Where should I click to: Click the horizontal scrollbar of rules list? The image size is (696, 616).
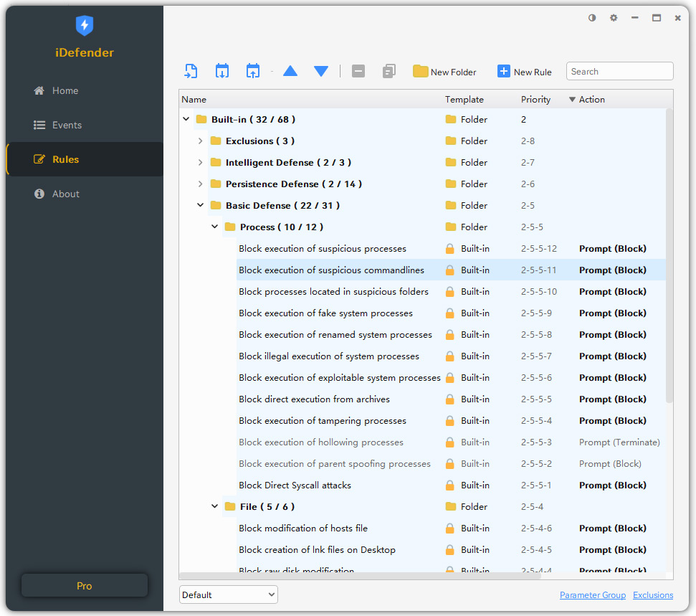(x=360, y=576)
